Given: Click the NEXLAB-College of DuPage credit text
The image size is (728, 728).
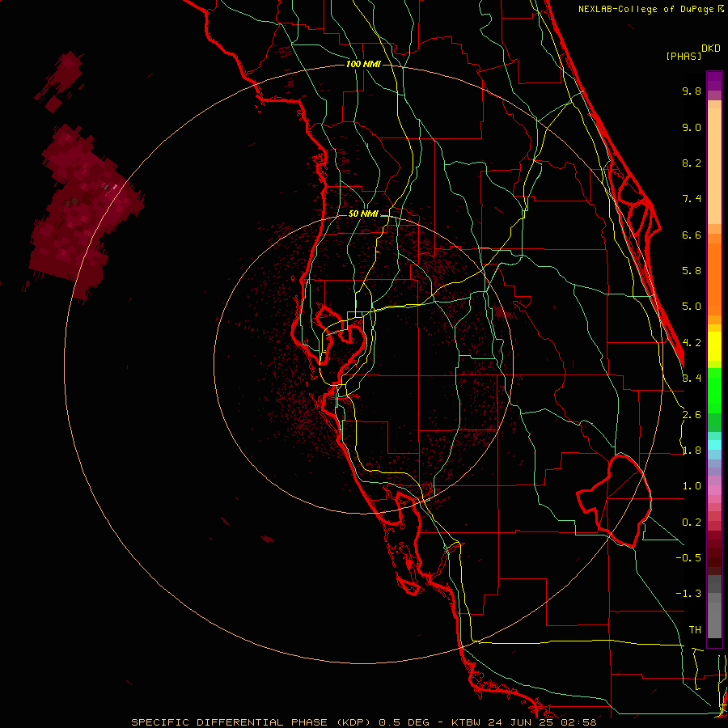Looking at the screenshot, I should pos(646,9).
